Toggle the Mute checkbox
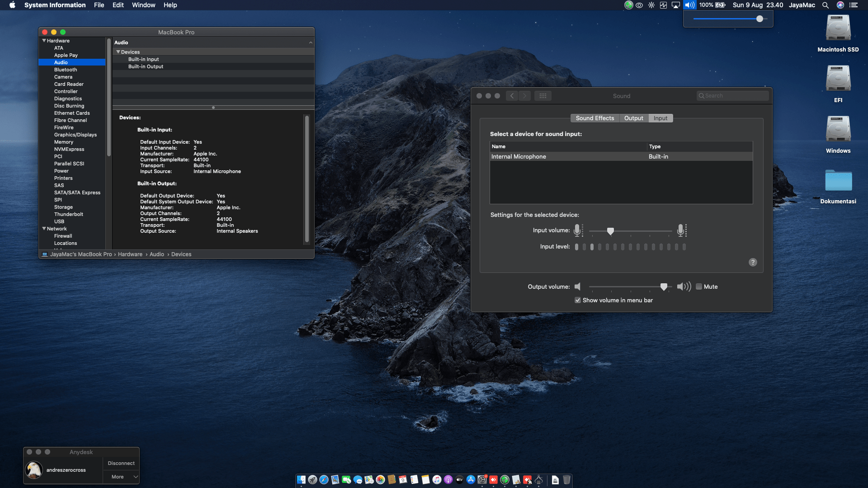 [698, 286]
